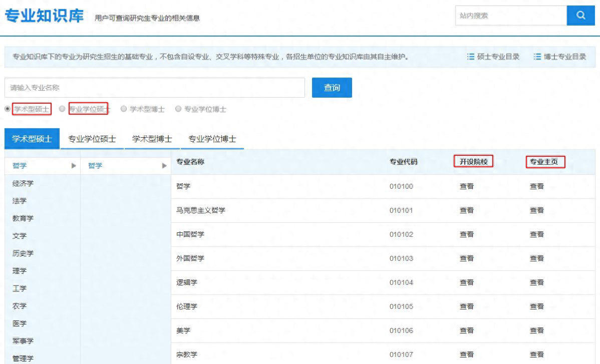Switch to the 专业学位博士 tab
Image resolution: width=600 pixels, height=364 pixels.
pos(212,139)
